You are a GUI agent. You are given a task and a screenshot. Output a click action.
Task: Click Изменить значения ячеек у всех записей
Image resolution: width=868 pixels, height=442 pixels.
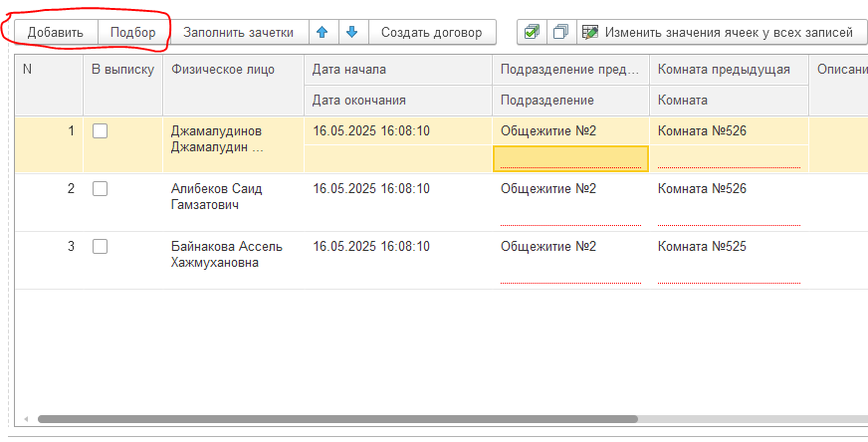[722, 32]
